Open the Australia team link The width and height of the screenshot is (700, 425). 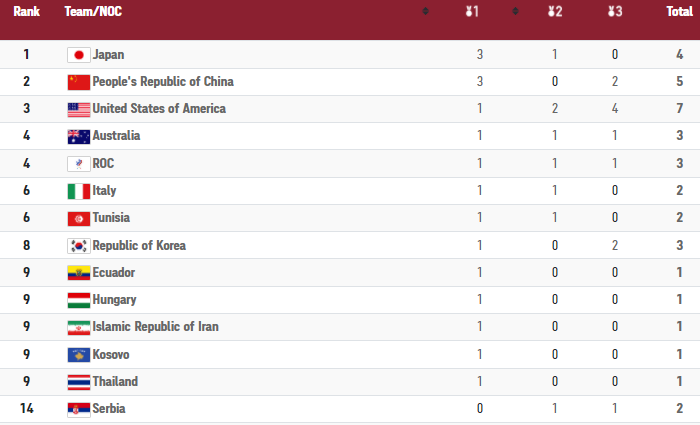coord(116,136)
